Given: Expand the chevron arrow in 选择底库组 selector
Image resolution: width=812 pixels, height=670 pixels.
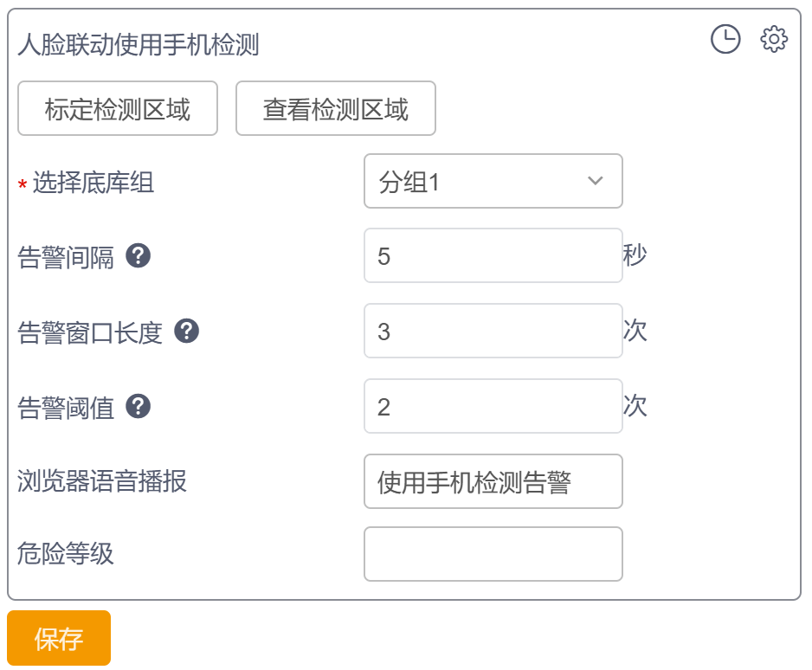Looking at the screenshot, I should click(595, 181).
